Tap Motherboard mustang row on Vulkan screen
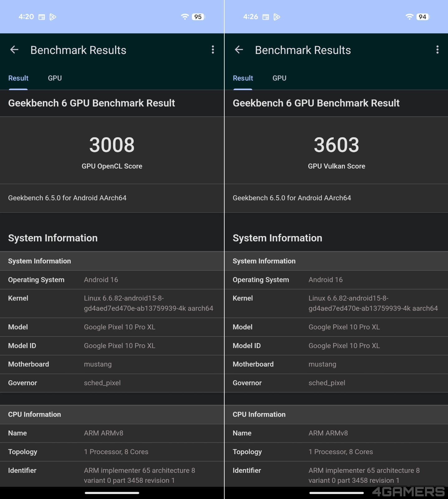The width and height of the screenshot is (448, 499). [x=336, y=364]
